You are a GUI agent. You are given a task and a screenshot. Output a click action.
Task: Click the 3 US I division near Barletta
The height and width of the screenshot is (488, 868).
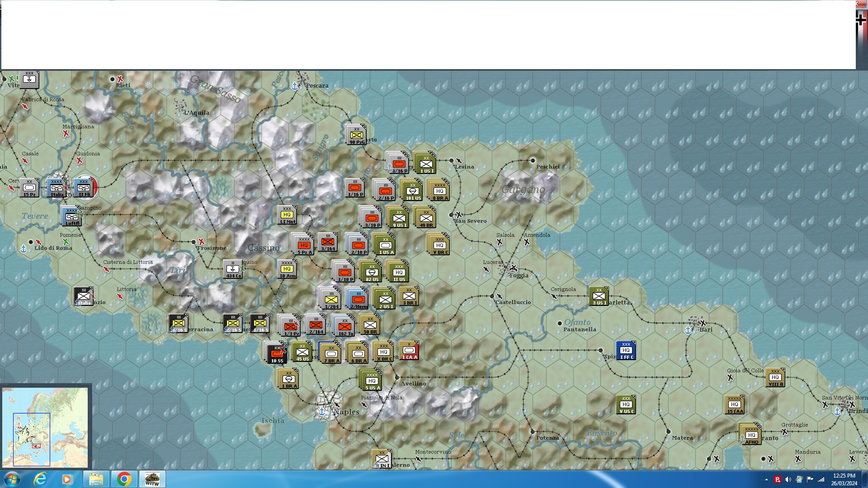(x=599, y=296)
